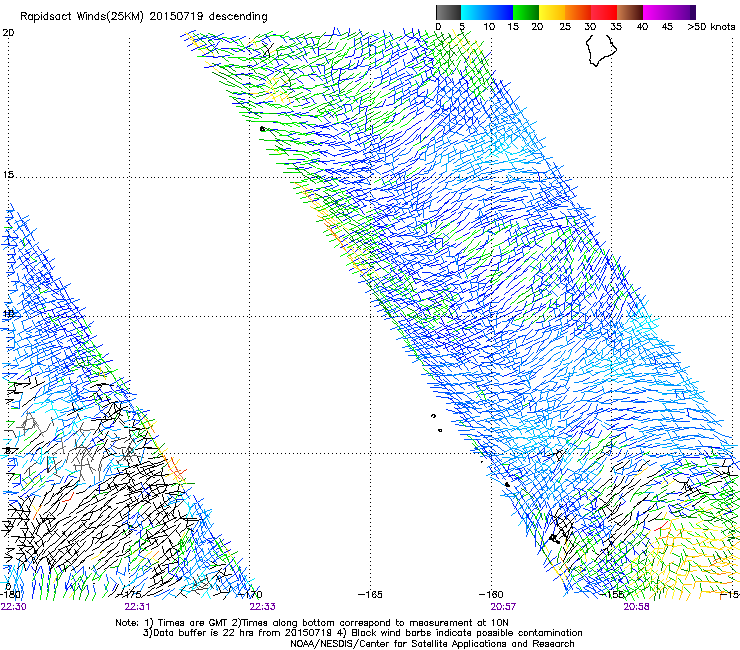This screenshot has height=650, width=740.
Task: Click the yellow 20-25 knots legend swatch
Action: click(552, 12)
